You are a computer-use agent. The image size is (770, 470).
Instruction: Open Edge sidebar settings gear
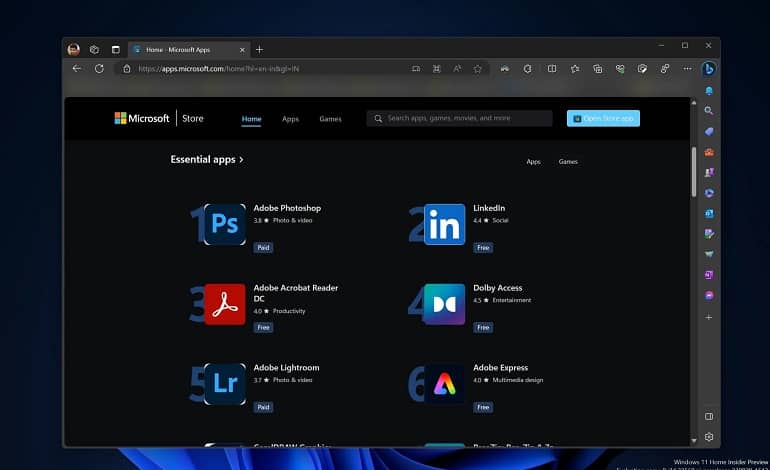coord(709,437)
